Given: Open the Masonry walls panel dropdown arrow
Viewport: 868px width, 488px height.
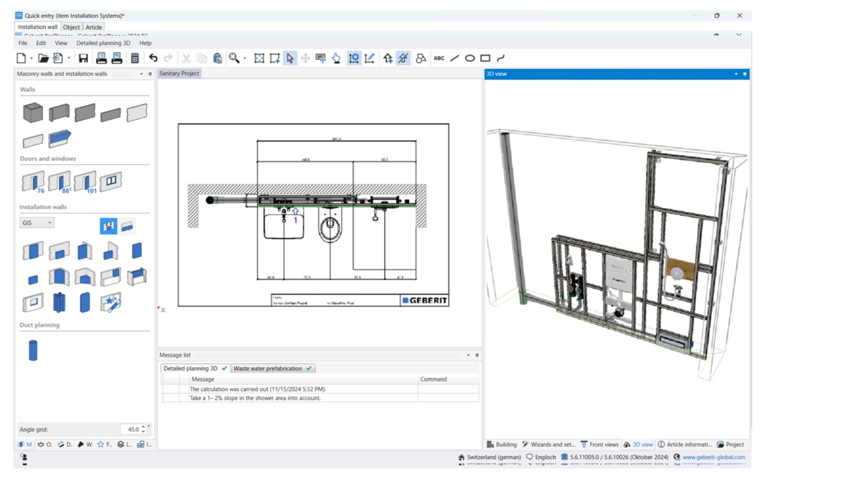Looking at the screenshot, I should coord(142,74).
